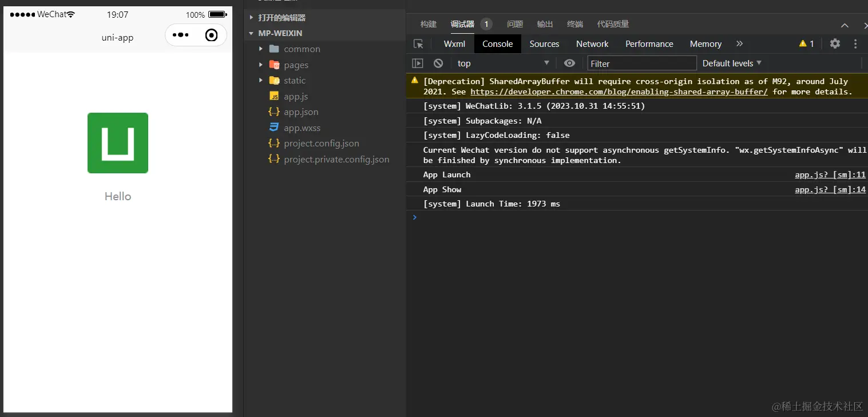Open the 终端 (Terminal) panel
Image resolution: width=868 pixels, height=417 pixels.
point(574,24)
